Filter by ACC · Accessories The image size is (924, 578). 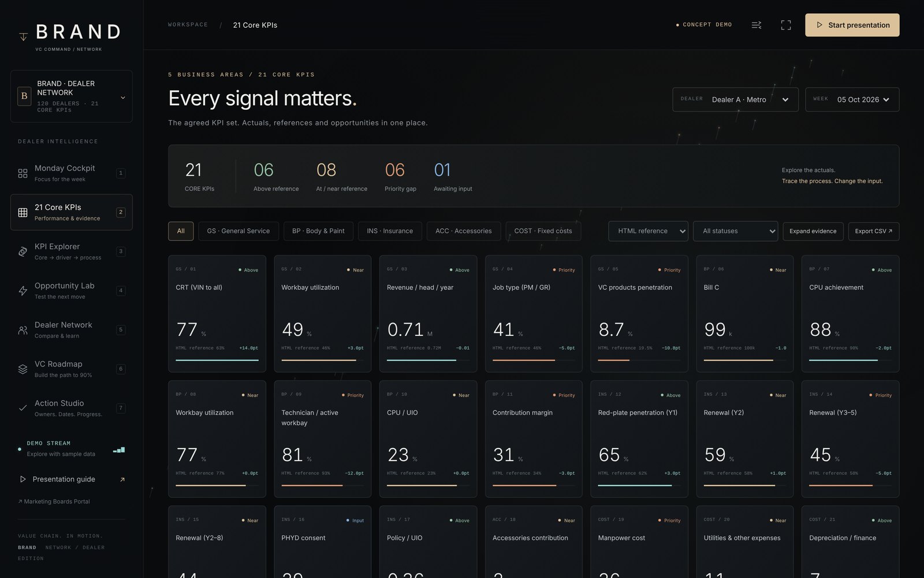tap(464, 231)
